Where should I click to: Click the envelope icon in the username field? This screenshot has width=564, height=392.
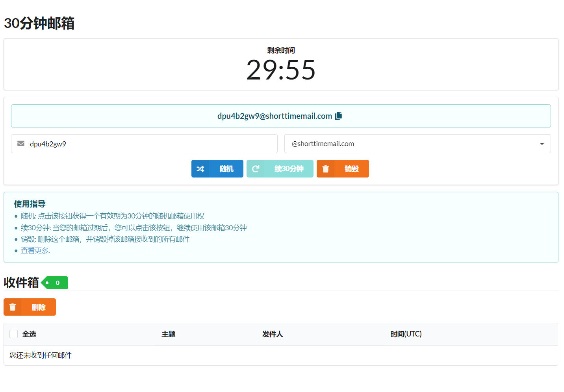[x=21, y=144]
